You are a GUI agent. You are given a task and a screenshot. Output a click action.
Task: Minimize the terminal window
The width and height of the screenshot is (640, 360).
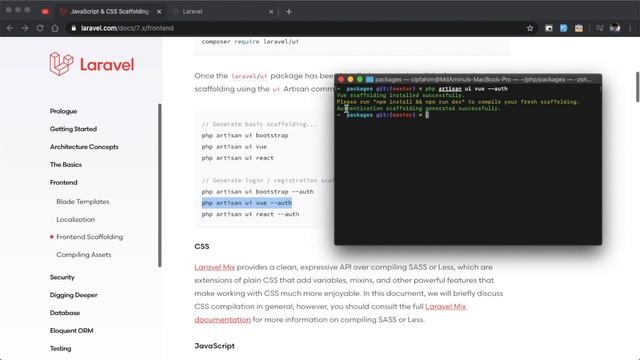click(350, 79)
